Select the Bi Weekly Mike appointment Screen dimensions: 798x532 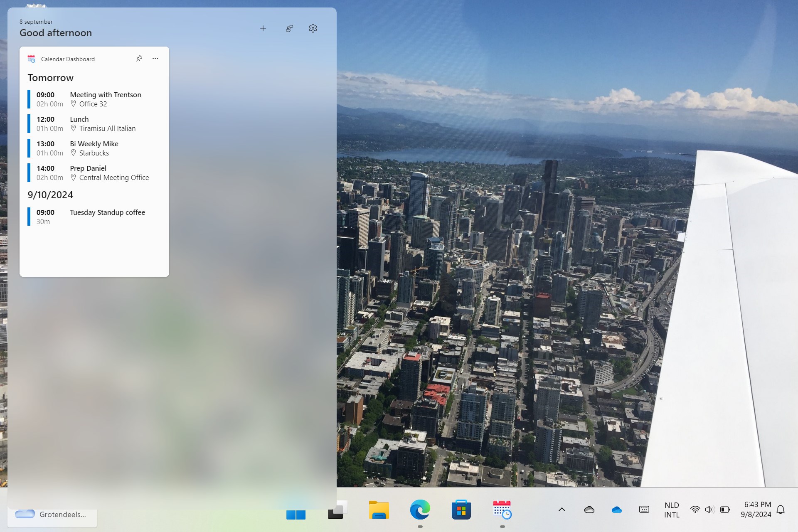tap(94, 144)
